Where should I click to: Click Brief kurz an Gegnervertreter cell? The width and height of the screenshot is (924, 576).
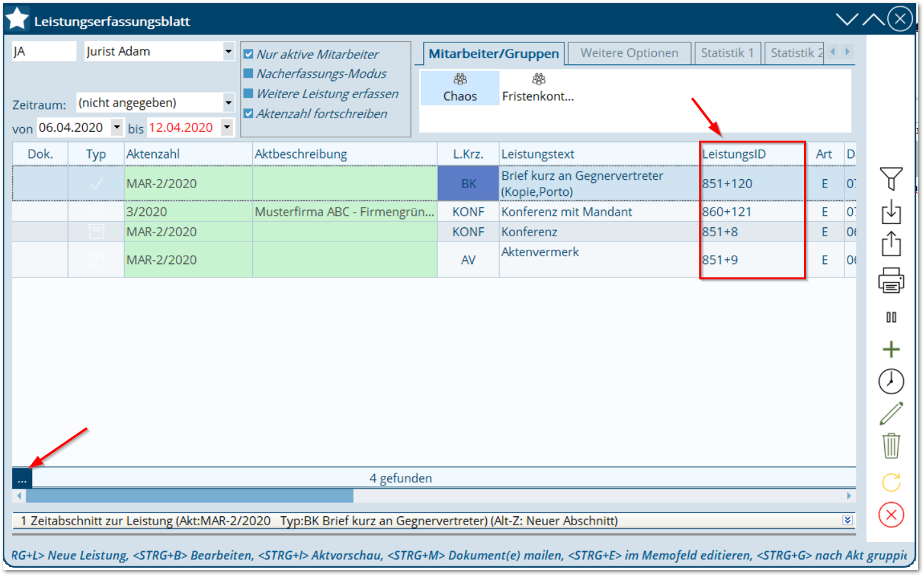[599, 184]
